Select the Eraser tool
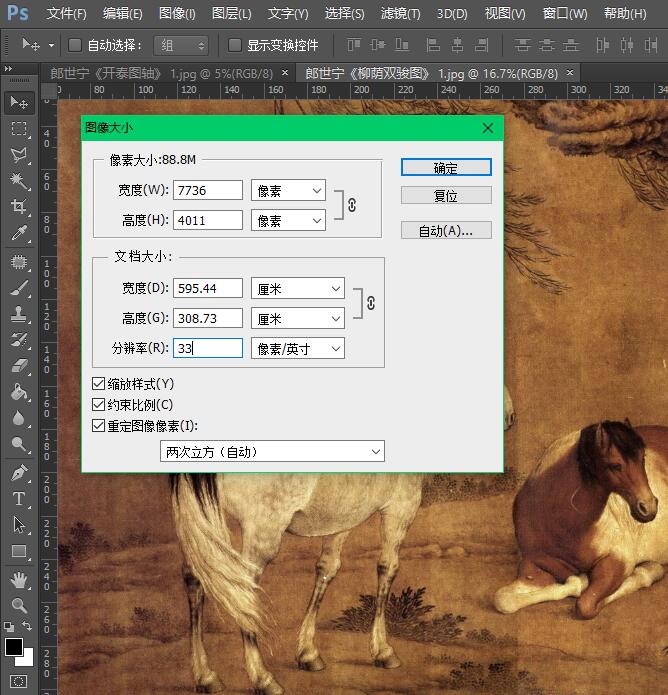Image resolution: width=668 pixels, height=695 pixels. pyautogui.click(x=19, y=367)
